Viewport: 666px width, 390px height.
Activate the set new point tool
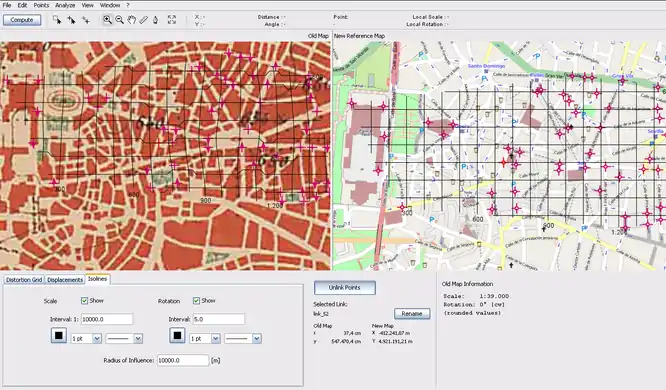tap(85, 20)
